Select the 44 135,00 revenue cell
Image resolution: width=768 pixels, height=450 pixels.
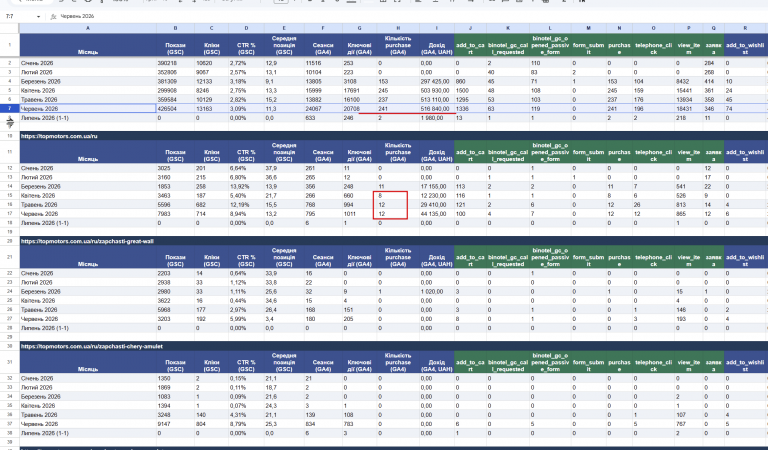point(437,214)
